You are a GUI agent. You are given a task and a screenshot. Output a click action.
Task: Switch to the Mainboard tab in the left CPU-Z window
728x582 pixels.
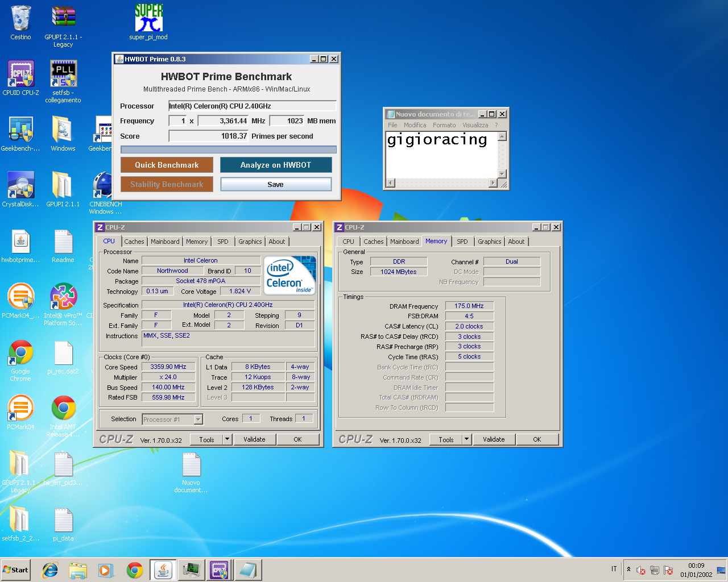(165, 242)
